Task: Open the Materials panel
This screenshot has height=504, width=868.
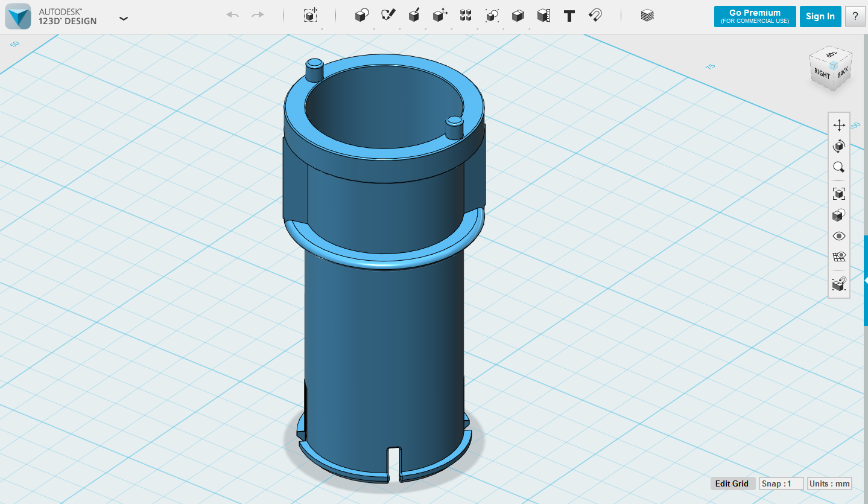Action: coord(647,16)
